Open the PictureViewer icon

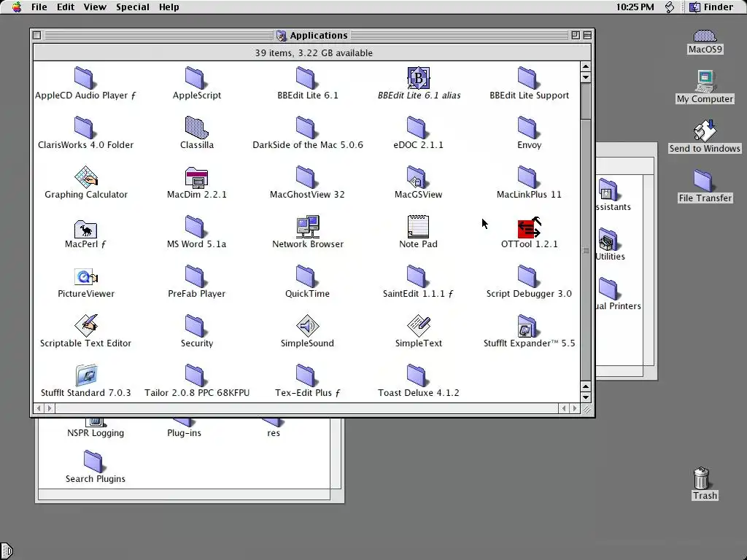86,276
